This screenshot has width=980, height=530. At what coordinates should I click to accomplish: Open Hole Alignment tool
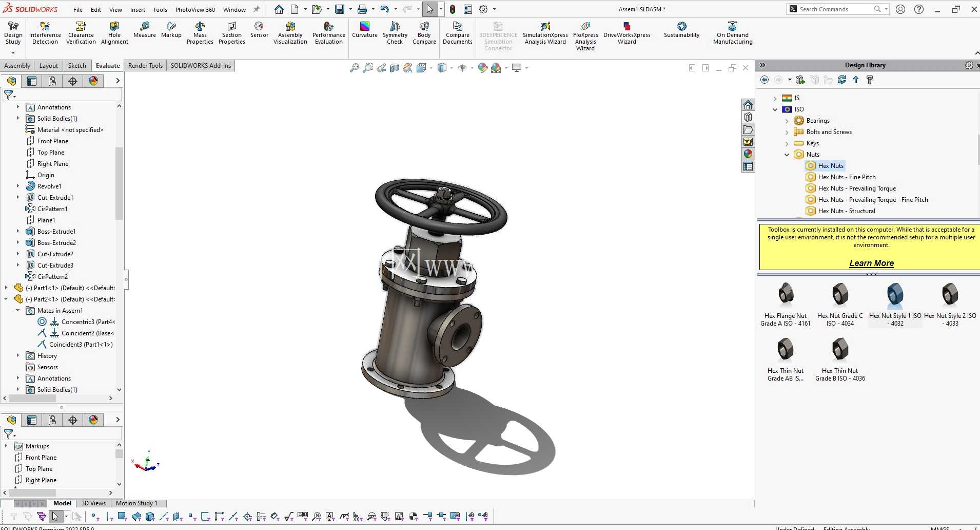coord(114,33)
